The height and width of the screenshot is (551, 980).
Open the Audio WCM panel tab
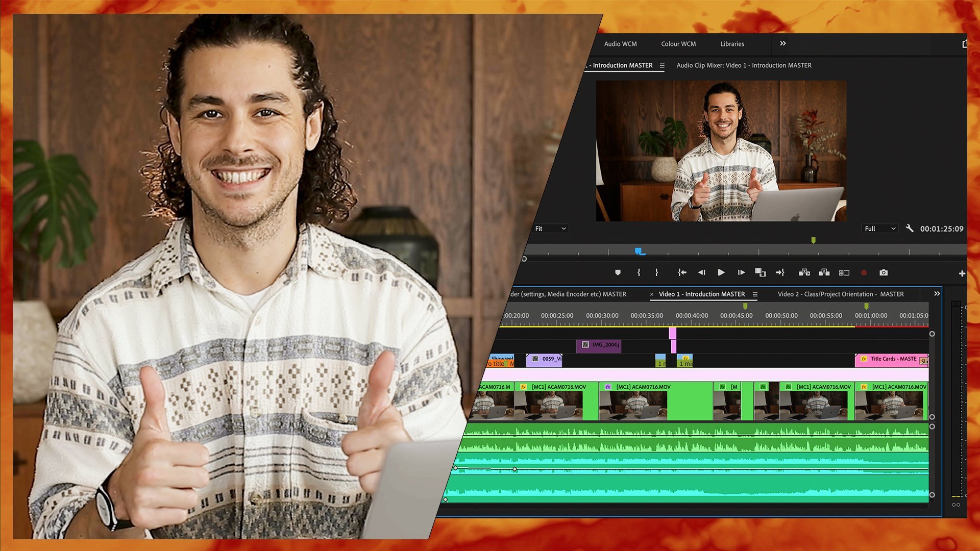point(621,44)
